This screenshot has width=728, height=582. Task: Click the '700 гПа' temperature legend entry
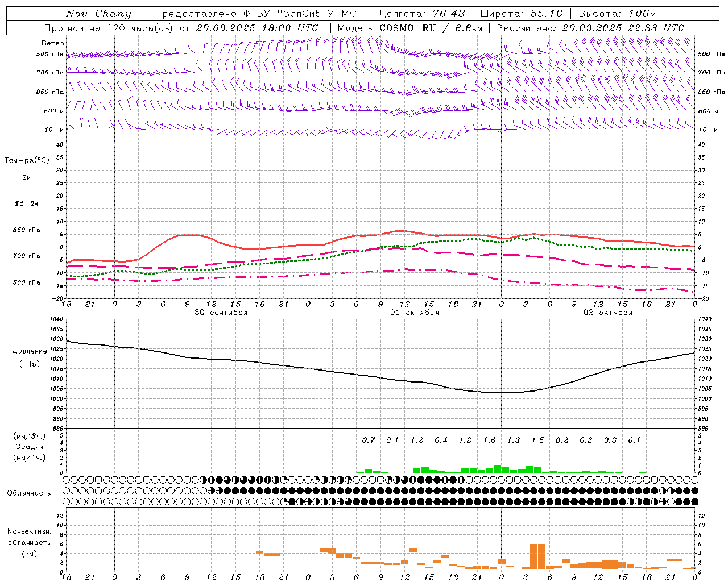point(27,256)
